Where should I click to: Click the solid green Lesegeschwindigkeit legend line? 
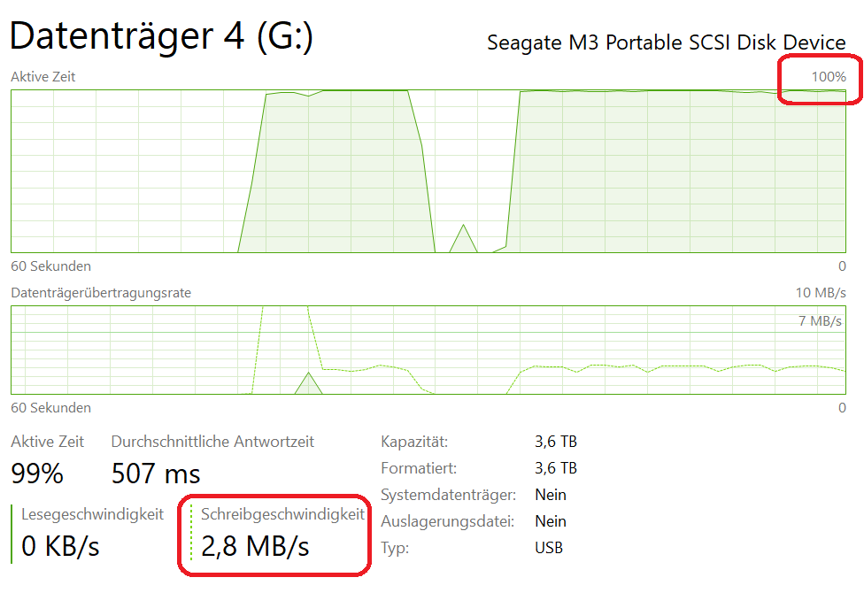tap(12, 534)
